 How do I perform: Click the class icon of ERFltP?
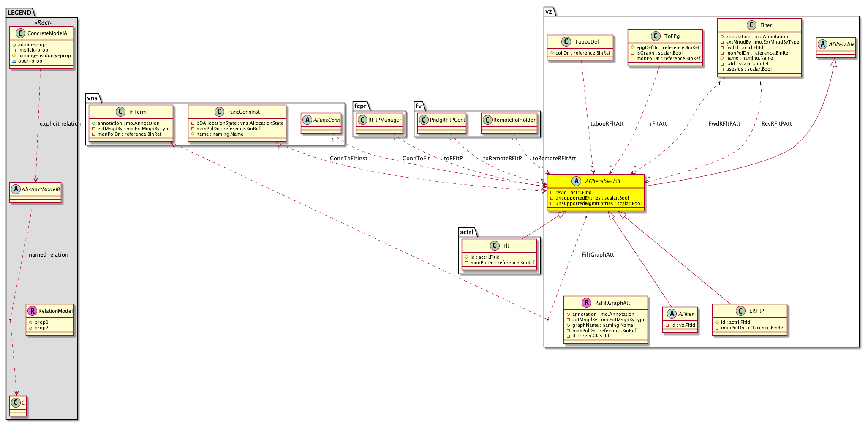(740, 311)
